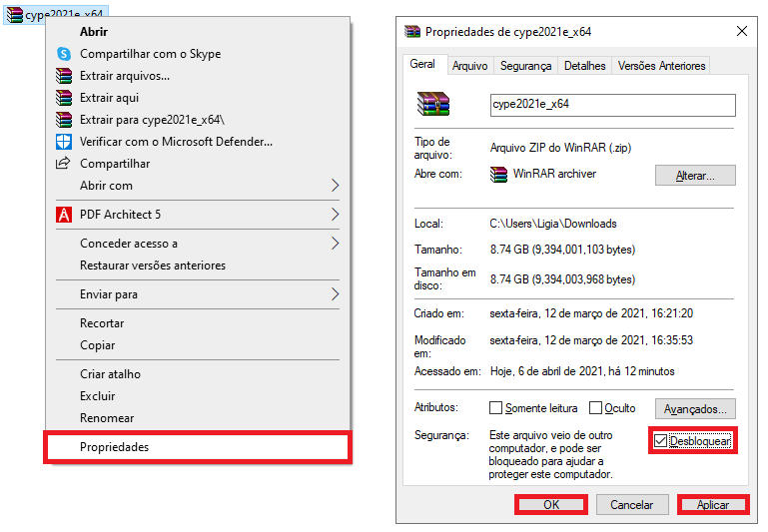Choose Copiar from the context menu
Image resolution: width=768 pixels, height=532 pixels.
tap(198, 345)
